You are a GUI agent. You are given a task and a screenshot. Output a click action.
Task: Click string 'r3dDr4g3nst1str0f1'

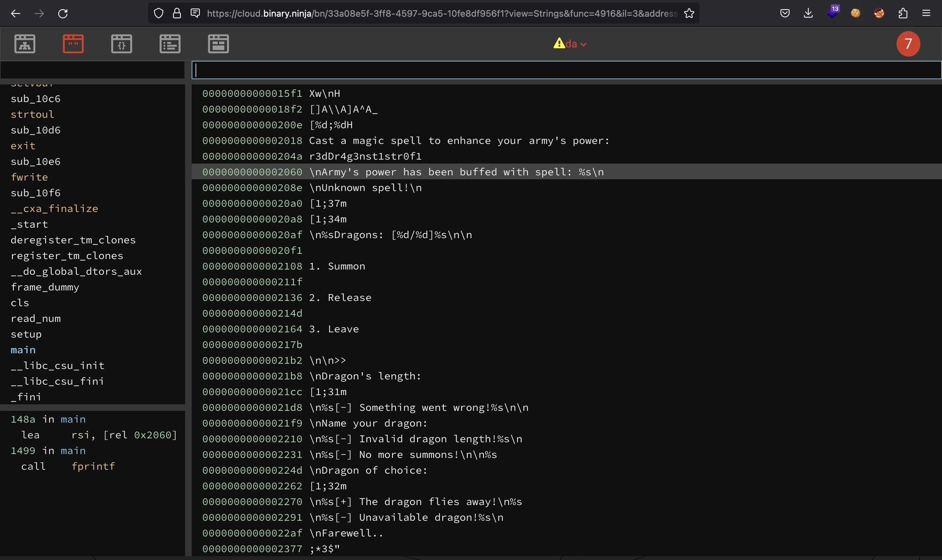[x=365, y=156]
